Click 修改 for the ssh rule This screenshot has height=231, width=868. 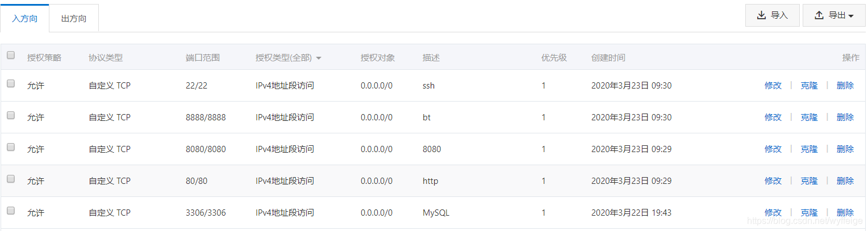coord(773,86)
